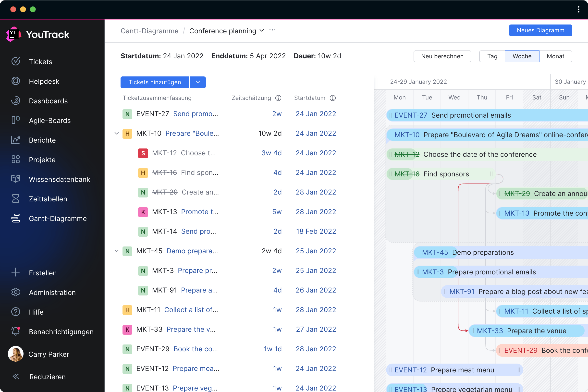The height and width of the screenshot is (392, 588).
Task: Open Wissensdatenbank knowledge base icon
Action: 16,179
